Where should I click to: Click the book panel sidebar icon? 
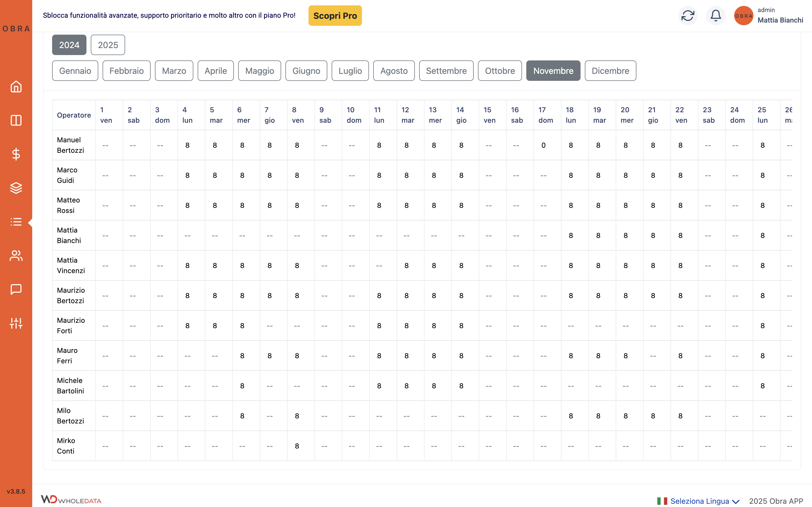point(16,120)
